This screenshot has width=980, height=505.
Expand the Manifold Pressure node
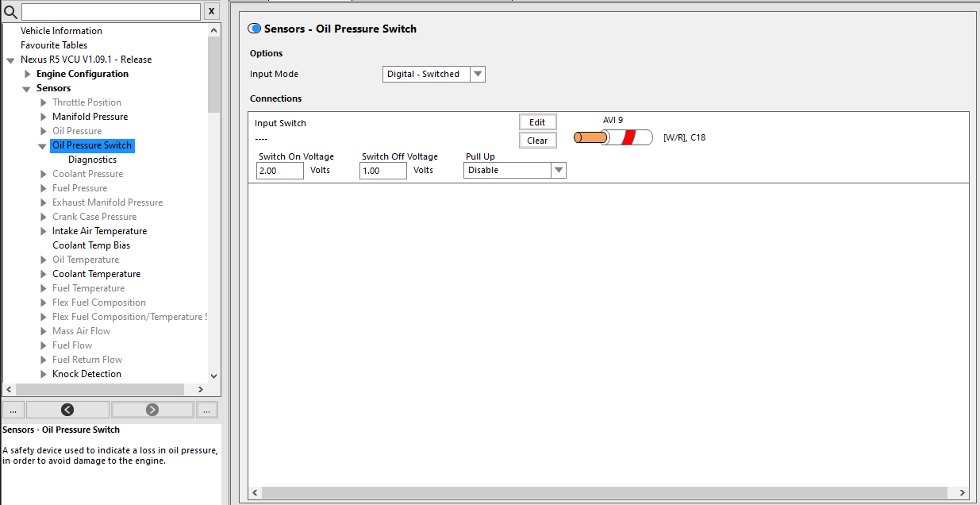coord(44,117)
